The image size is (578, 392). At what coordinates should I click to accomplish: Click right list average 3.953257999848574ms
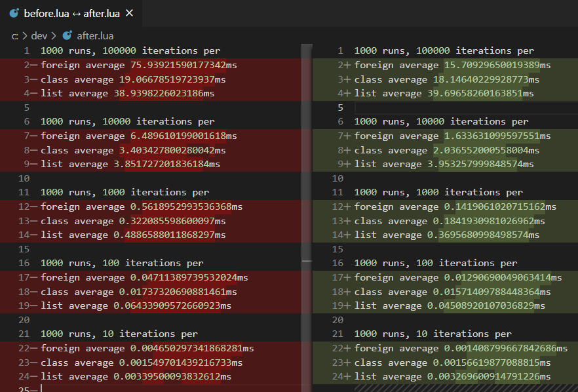click(x=444, y=165)
